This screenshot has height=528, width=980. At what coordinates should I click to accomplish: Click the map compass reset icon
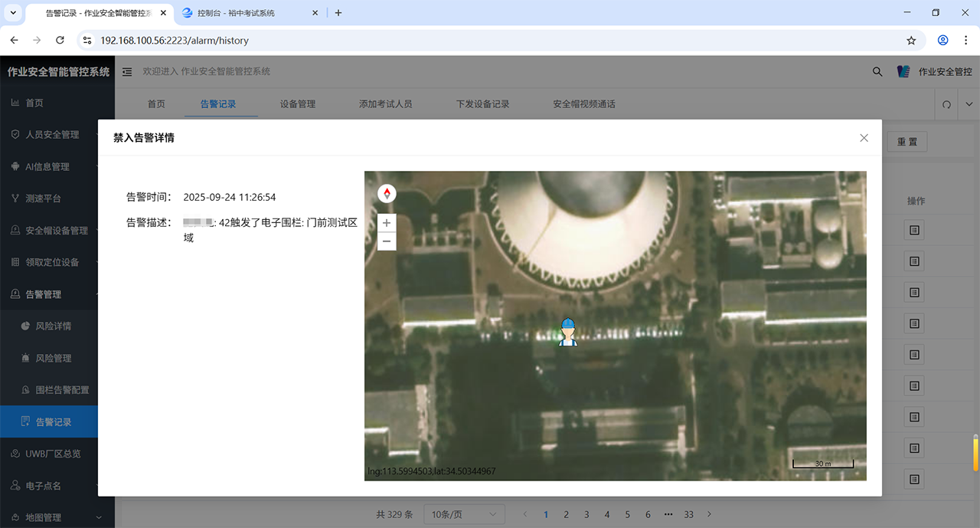[387, 193]
